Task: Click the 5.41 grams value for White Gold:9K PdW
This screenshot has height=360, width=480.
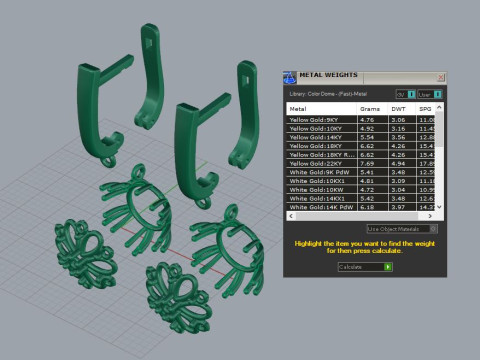Action: [367, 172]
